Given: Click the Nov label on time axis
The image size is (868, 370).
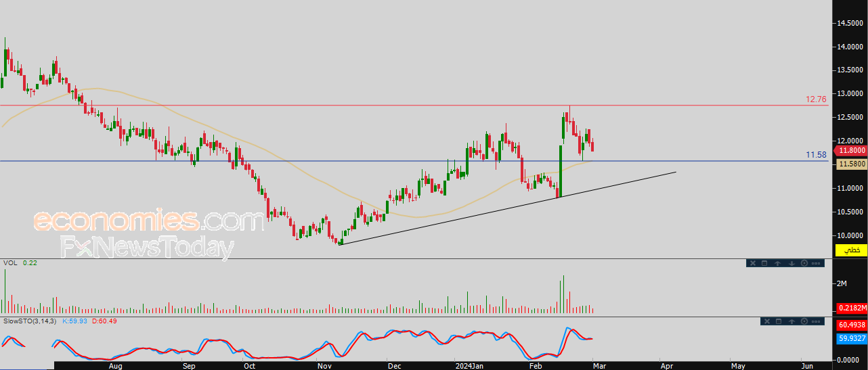Looking at the screenshot, I should pos(324,366).
